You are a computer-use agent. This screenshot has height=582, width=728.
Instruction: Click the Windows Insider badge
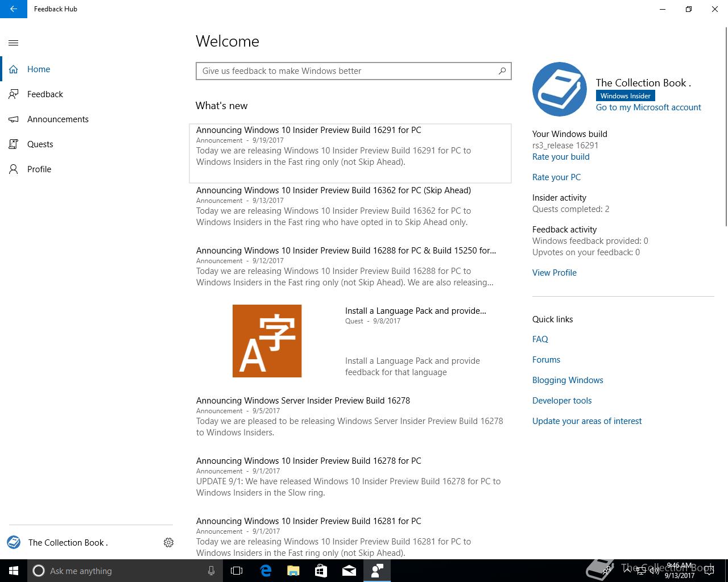click(625, 96)
